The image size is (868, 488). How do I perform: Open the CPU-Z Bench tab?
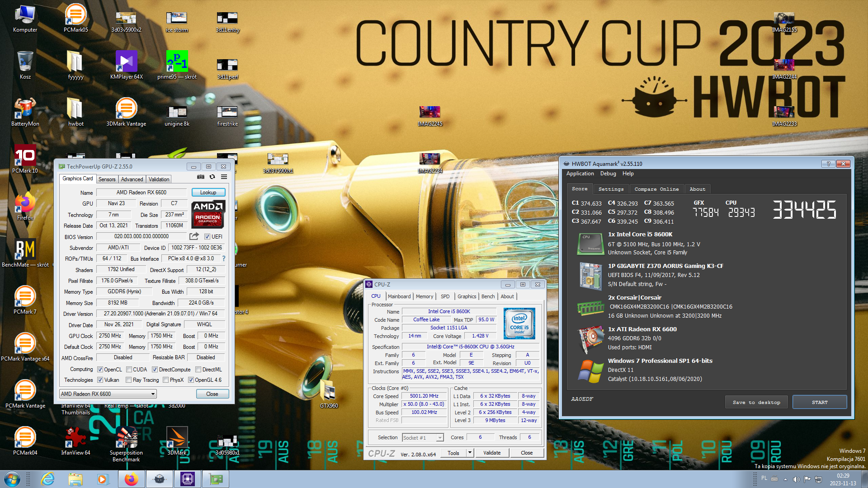[488, 296]
